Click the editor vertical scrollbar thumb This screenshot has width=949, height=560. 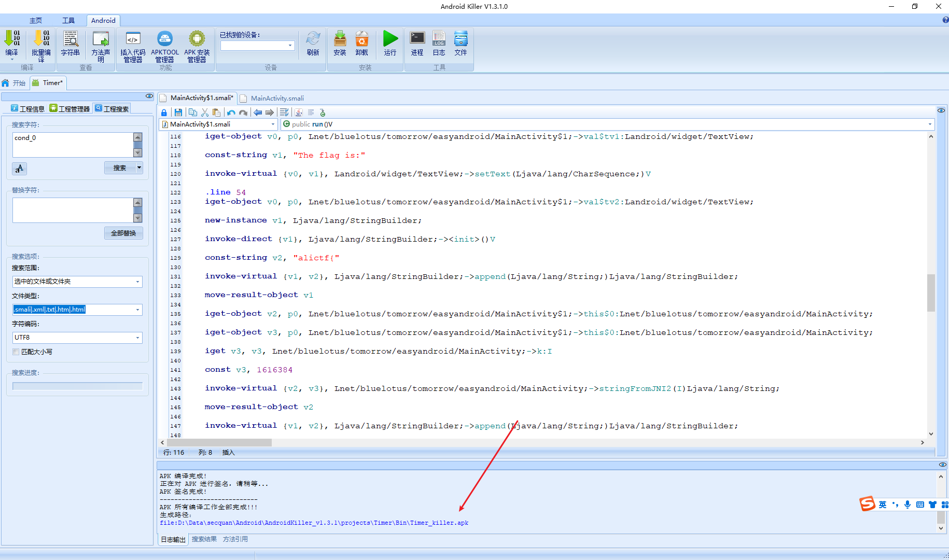point(931,293)
